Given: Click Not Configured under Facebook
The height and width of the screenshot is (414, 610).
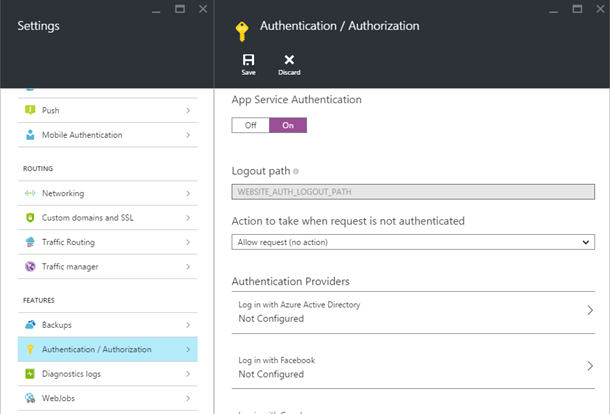Looking at the screenshot, I should click(x=271, y=374).
